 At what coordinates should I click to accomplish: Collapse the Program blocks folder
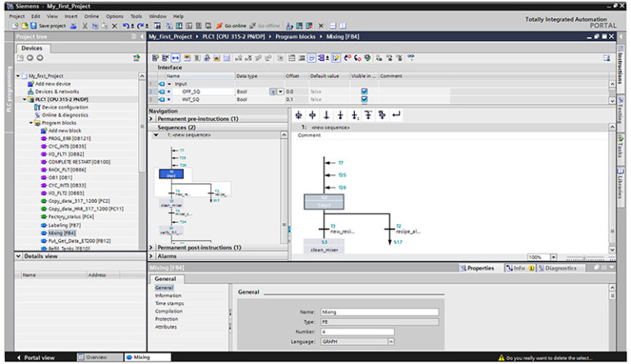tap(31, 122)
